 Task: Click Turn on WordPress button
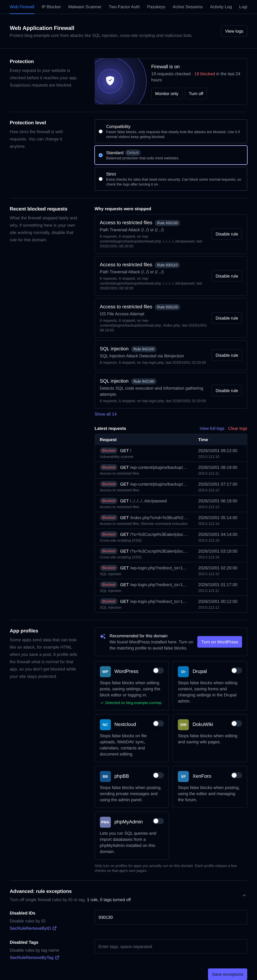pos(220,642)
